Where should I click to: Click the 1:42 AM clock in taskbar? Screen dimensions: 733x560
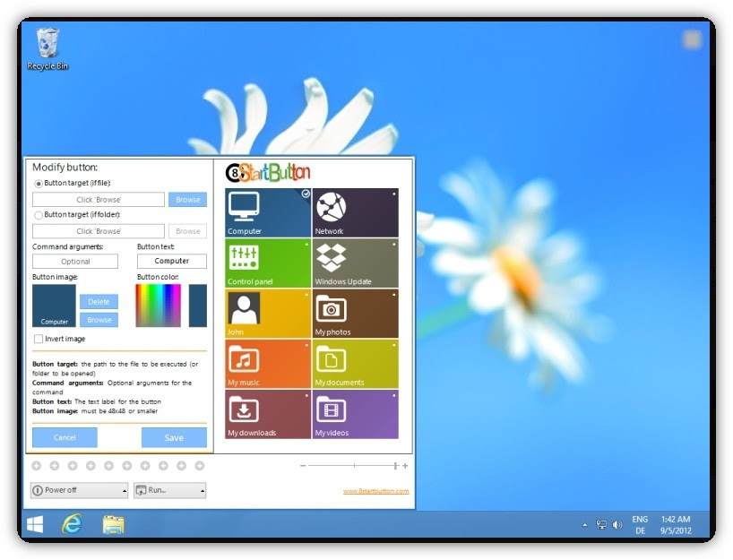coord(676,519)
